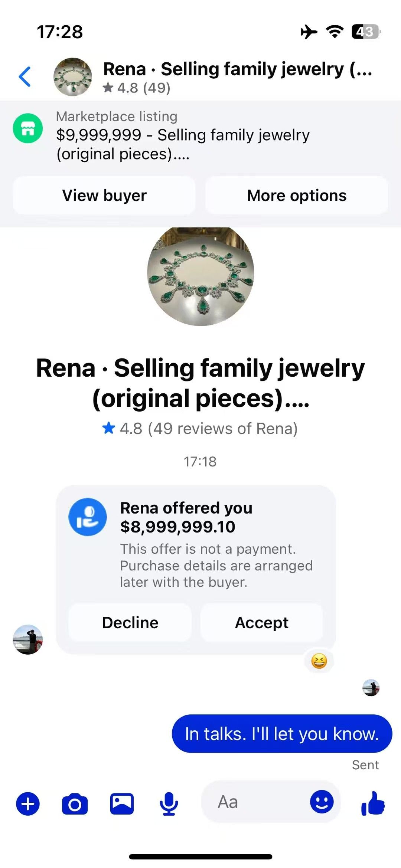Tap the laughing emoji reaction on the offer
401x868 pixels.
click(x=319, y=661)
